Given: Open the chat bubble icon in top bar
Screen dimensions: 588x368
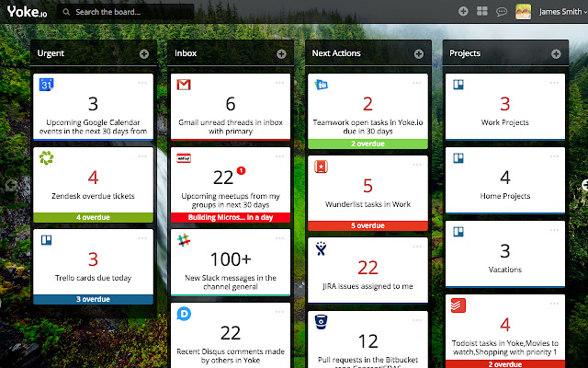Looking at the screenshot, I should pos(502,12).
